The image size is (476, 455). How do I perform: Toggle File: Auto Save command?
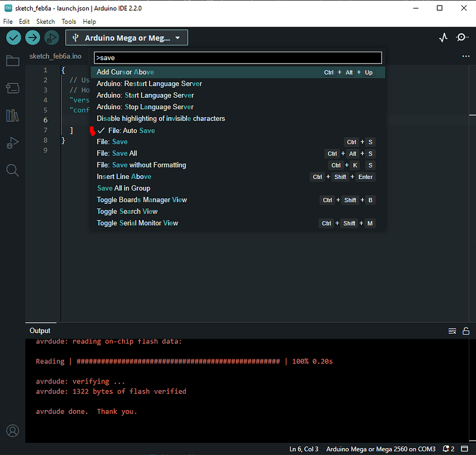pos(238,130)
